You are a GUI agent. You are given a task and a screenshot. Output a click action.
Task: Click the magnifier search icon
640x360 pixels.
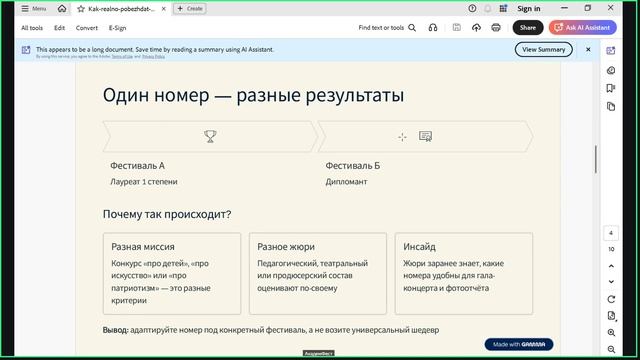[x=412, y=28]
